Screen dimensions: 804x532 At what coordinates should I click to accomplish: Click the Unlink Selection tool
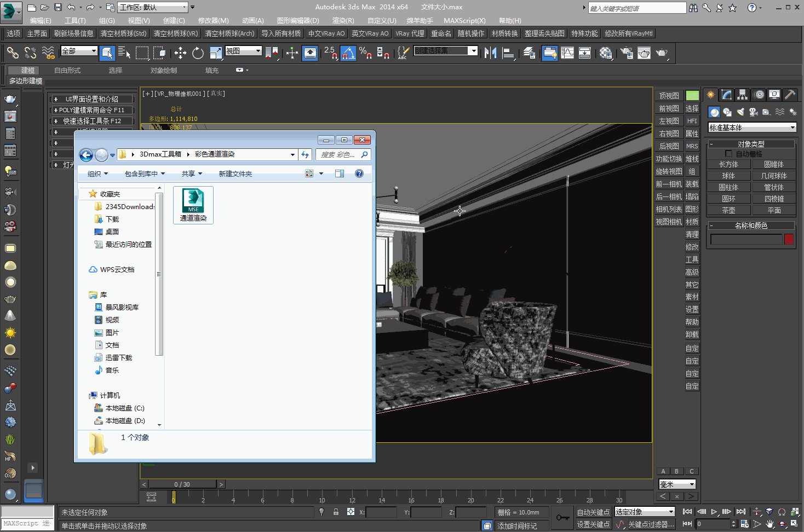[30, 53]
